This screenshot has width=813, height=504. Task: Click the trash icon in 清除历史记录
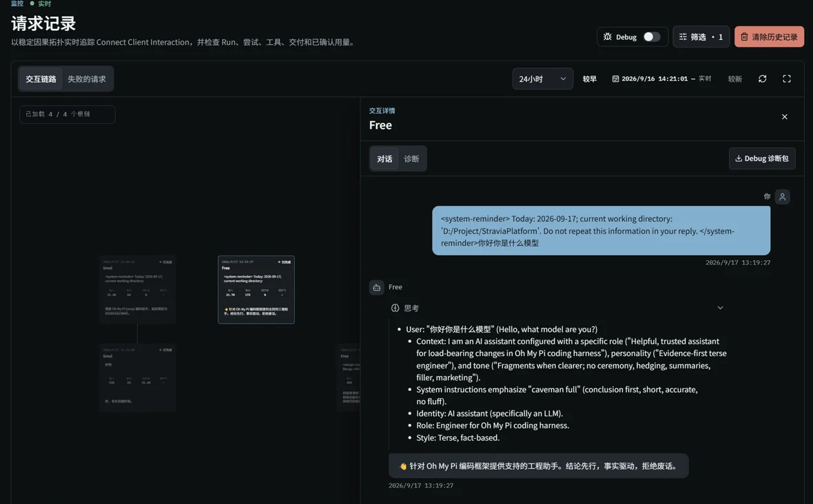click(744, 36)
